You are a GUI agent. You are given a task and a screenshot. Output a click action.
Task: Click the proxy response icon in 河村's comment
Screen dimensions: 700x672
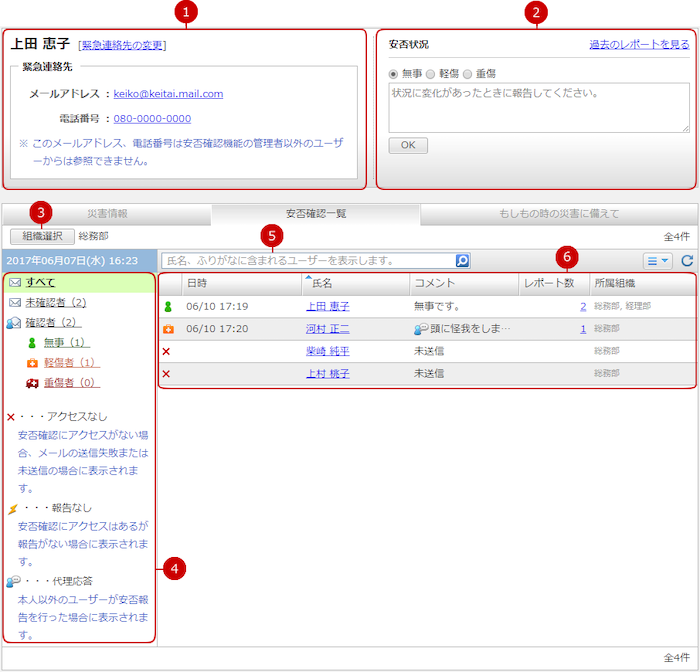[420, 329]
